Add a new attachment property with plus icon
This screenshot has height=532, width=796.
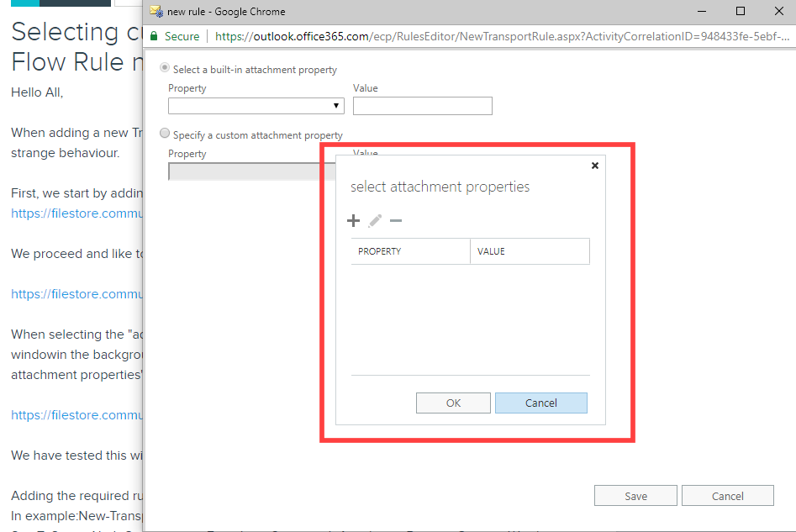coord(353,221)
